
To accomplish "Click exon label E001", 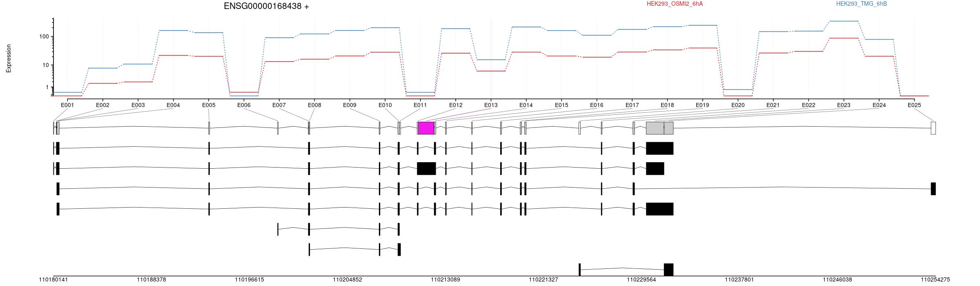I will [67, 105].
